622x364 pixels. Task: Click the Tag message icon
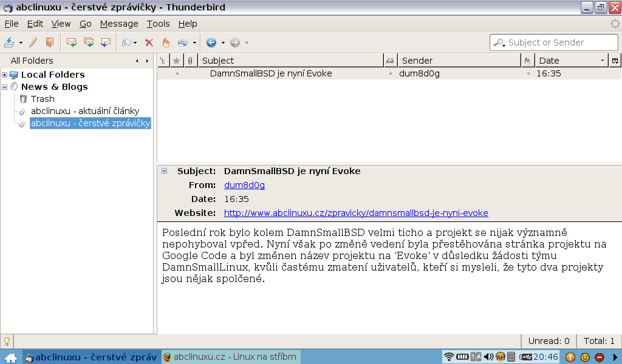(x=127, y=42)
